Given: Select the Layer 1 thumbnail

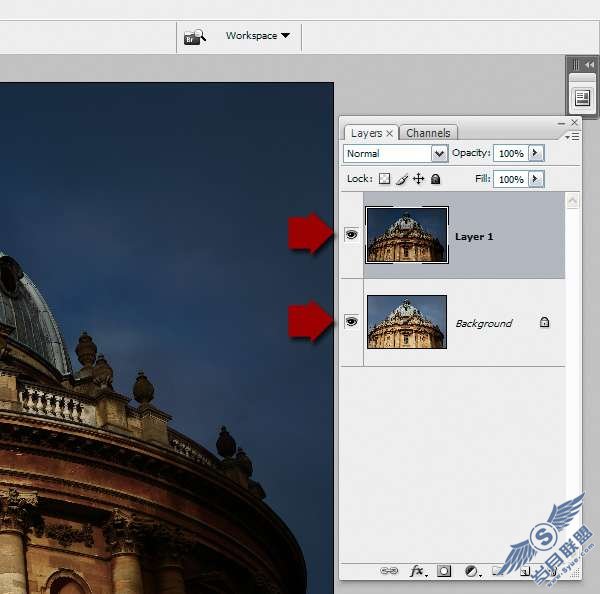Looking at the screenshot, I should [407, 235].
